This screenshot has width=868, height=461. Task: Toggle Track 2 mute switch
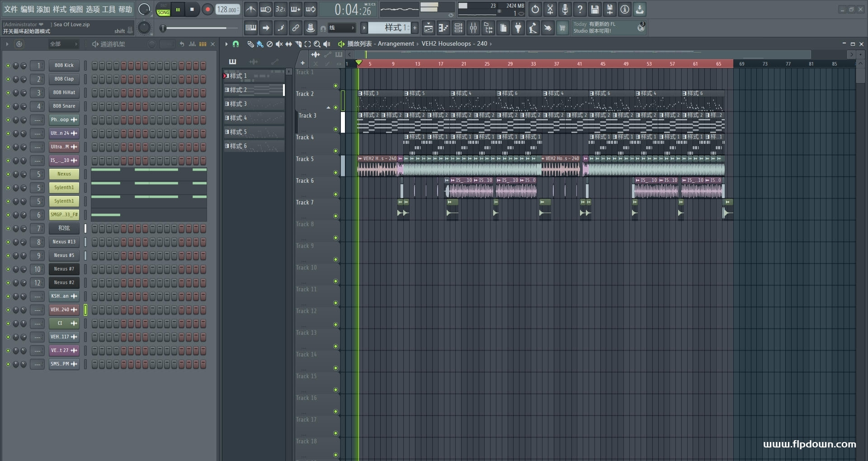pyautogui.click(x=335, y=108)
